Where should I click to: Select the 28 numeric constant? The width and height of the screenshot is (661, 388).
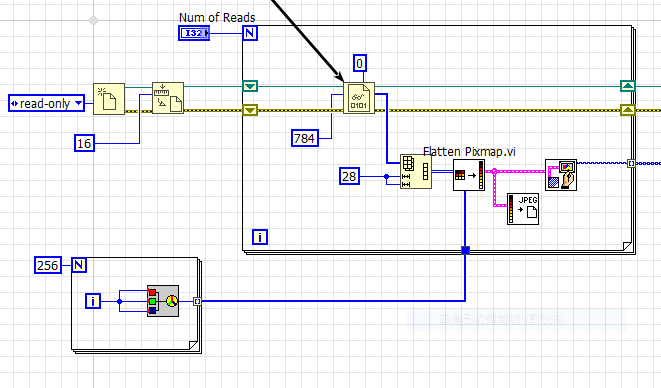[349, 176]
